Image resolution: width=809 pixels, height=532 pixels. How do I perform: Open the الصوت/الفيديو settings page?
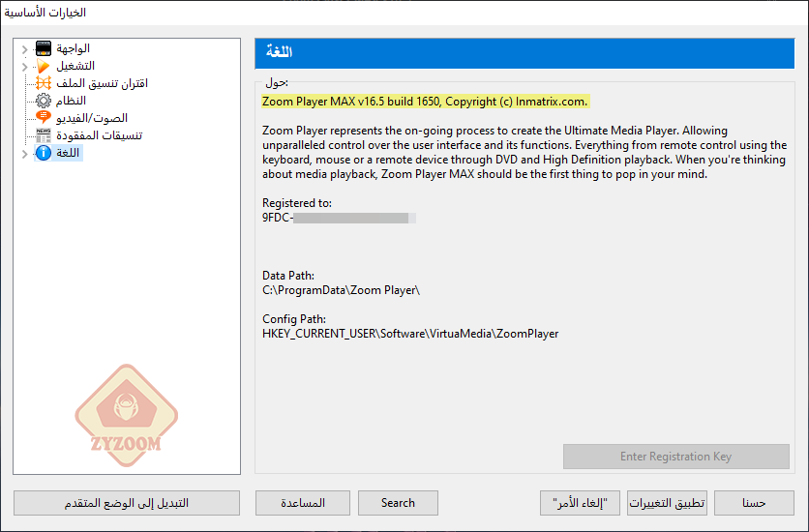[x=92, y=118]
